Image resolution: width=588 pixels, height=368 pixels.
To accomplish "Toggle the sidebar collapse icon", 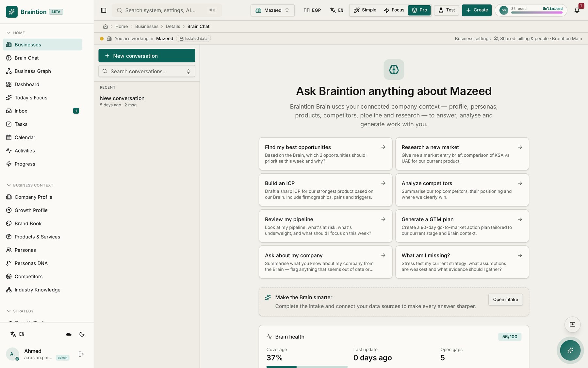I will click(x=104, y=10).
